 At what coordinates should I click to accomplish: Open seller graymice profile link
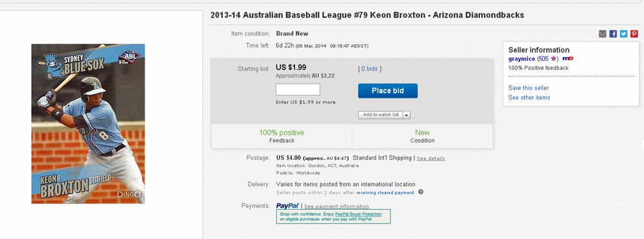point(521,59)
